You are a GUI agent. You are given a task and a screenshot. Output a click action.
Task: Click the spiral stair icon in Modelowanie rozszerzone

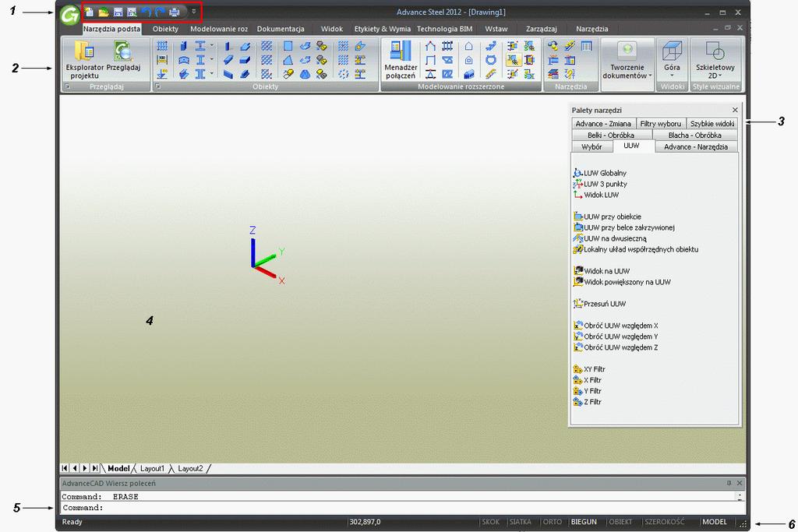pos(491,60)
